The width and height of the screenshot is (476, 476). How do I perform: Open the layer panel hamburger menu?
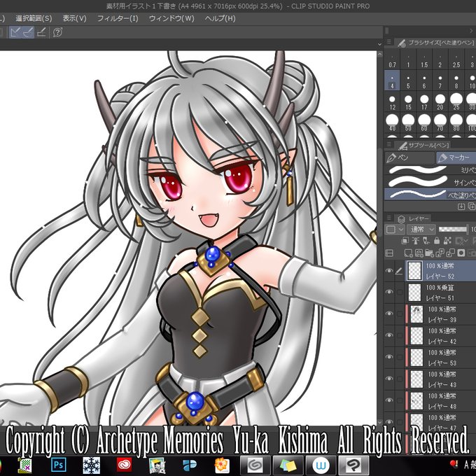389,218
